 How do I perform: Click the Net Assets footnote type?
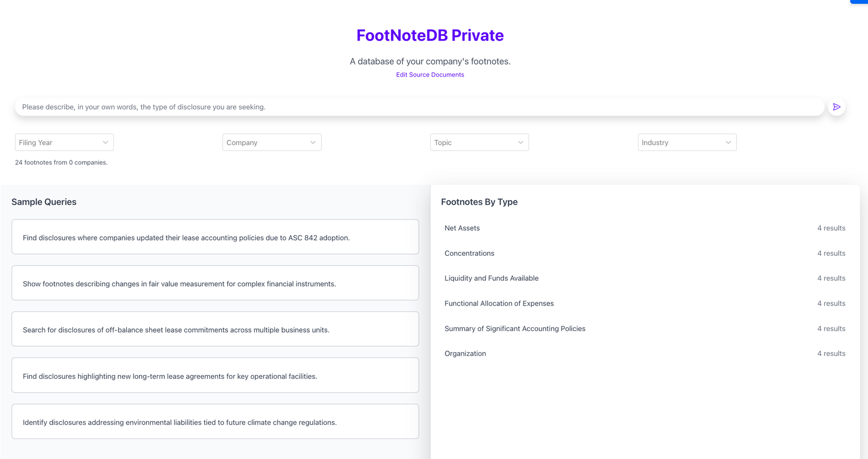point(462,228)
